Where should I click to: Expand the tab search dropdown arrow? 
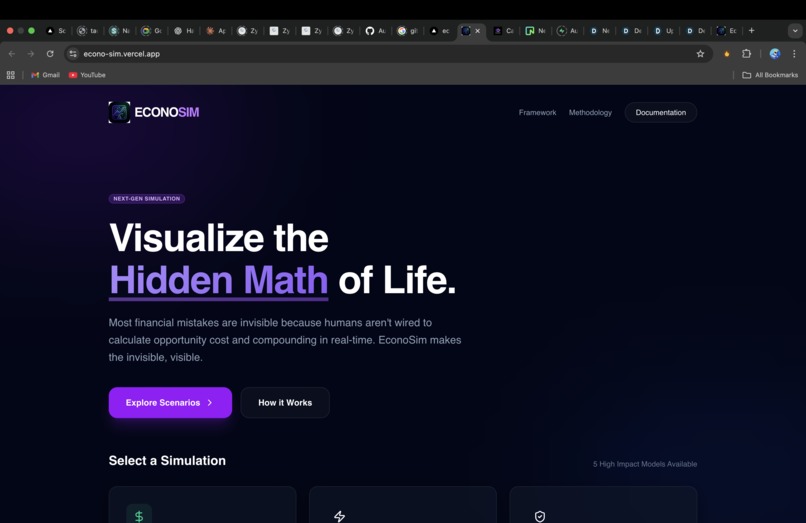point(795,31)
